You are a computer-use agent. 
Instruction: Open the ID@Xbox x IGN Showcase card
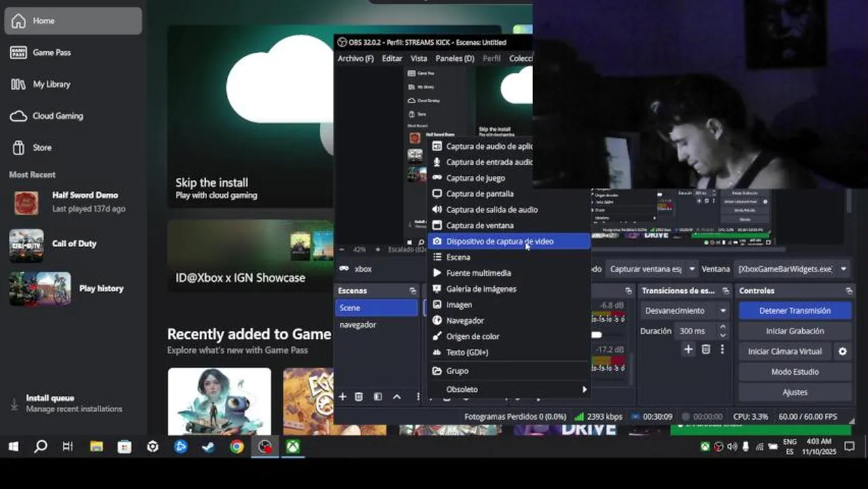click(x=251, y=255)
